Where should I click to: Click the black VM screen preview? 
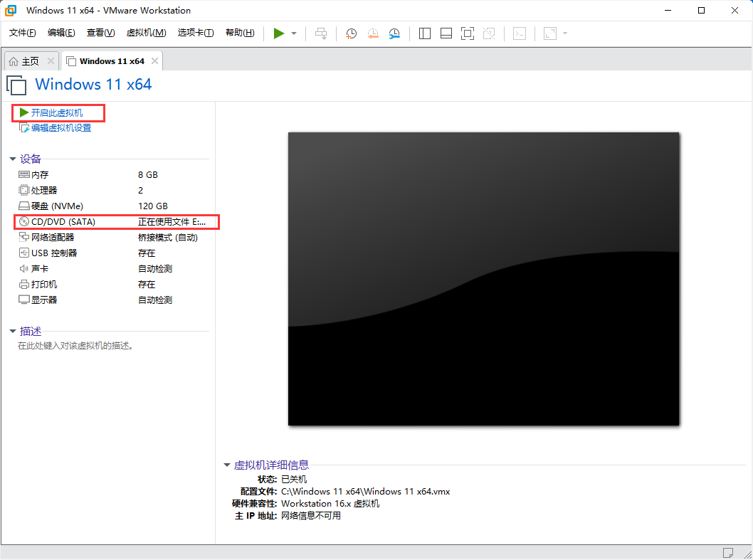click(483, 279)
